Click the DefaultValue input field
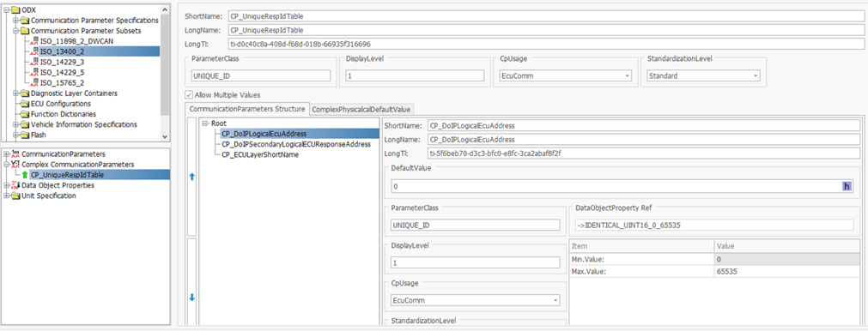This screenshot has height=331, width=868. 616,187
